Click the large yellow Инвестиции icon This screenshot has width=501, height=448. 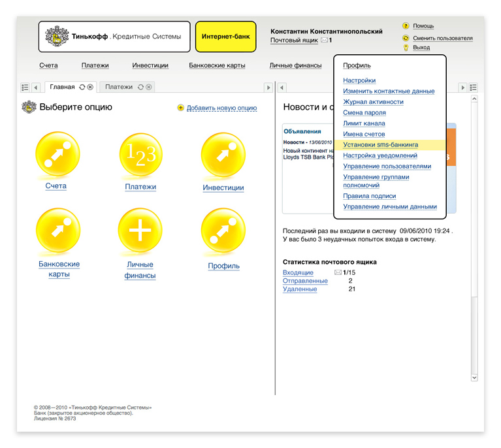click(223, 155)
